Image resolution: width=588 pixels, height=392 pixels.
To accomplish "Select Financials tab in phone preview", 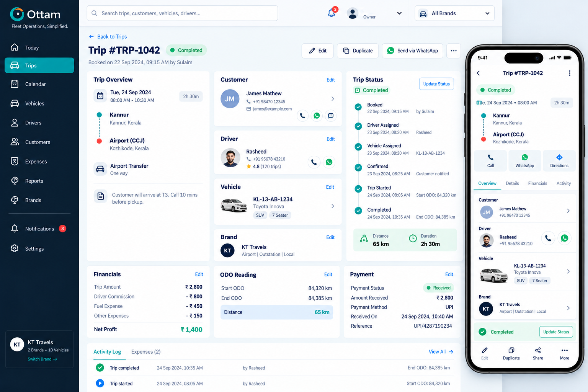I will coord(537,183).
